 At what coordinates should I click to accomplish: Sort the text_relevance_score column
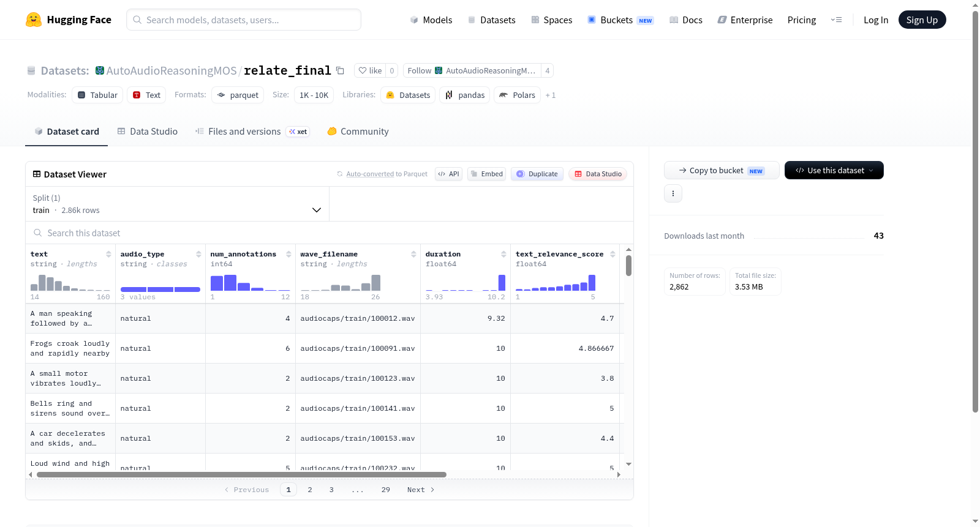(612, 254)
